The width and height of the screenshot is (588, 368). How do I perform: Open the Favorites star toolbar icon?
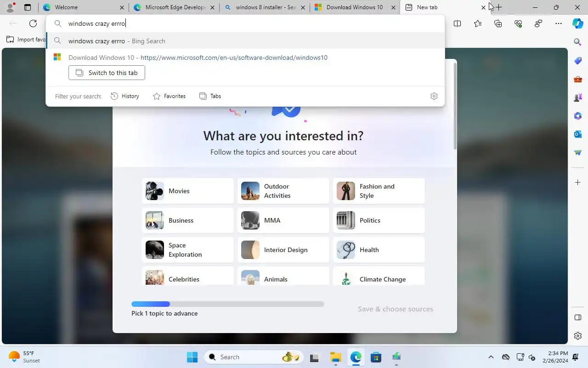click(478, 23)
